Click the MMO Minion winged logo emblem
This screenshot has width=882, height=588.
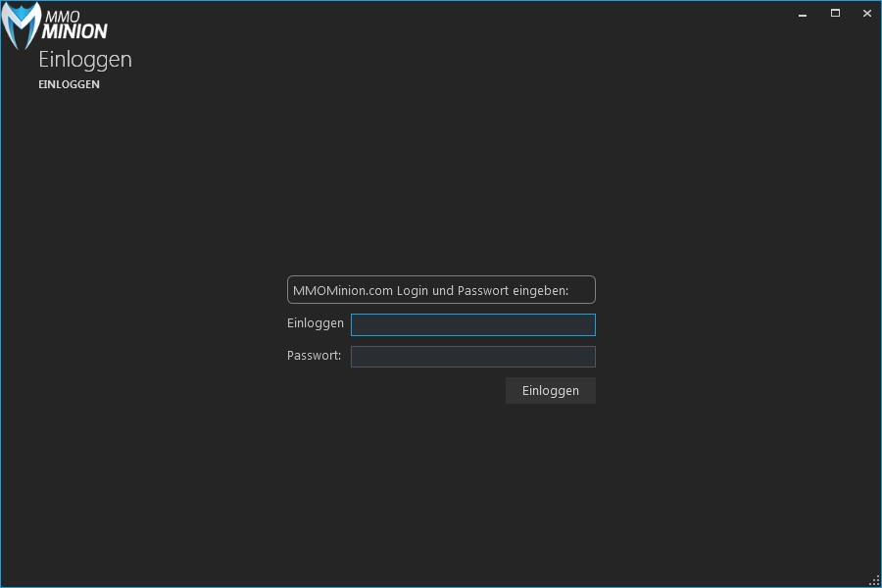pyautogui.click(x=21, y=25)
